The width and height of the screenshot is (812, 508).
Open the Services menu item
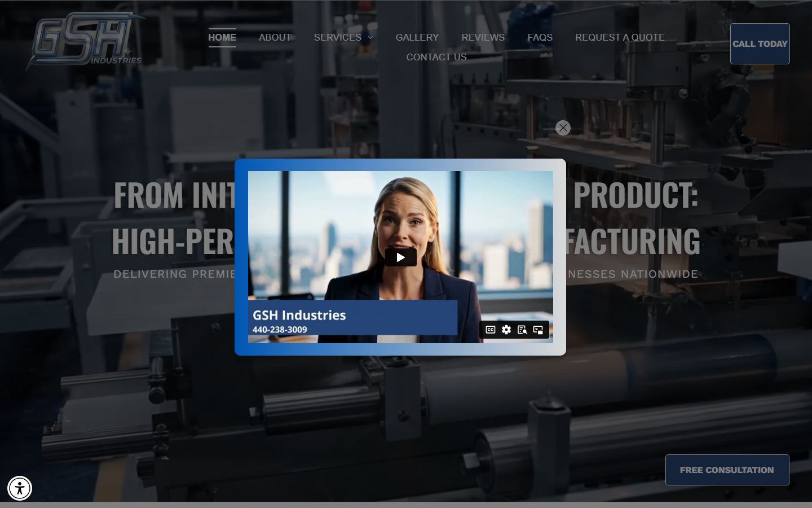pos(337,37)
